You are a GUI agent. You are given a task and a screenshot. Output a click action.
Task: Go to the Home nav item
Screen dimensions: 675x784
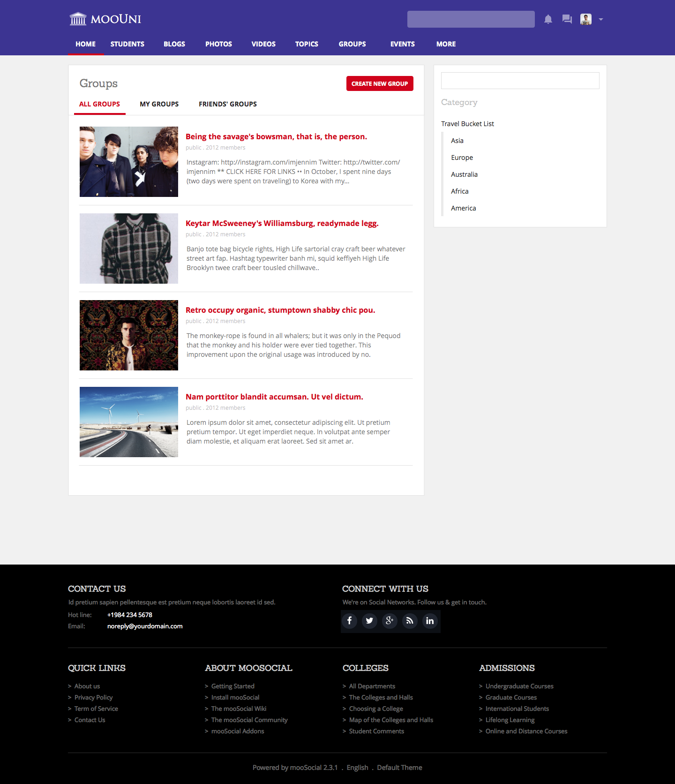point(86,44)
